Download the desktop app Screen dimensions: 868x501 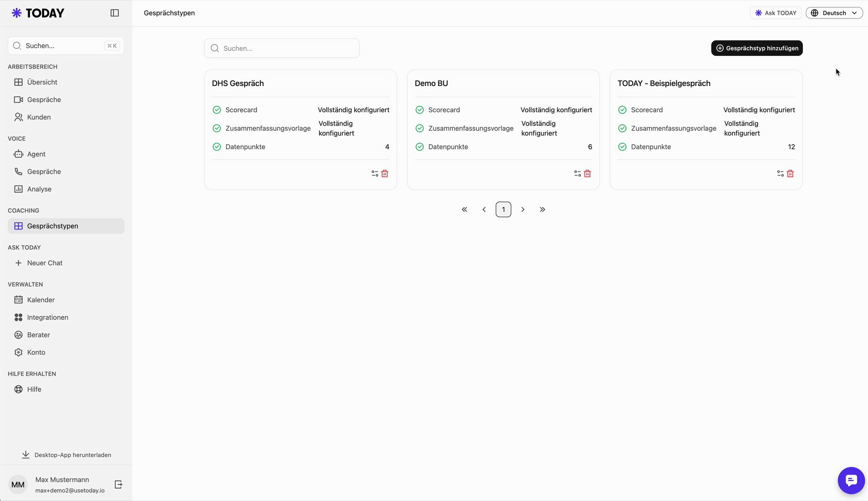66,455
